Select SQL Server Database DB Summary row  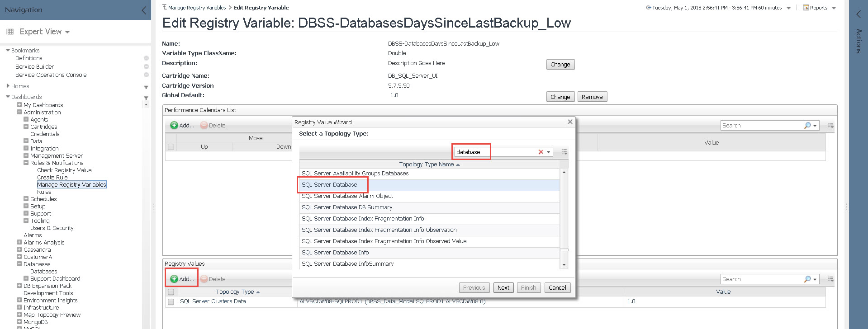tap(347, 207)
